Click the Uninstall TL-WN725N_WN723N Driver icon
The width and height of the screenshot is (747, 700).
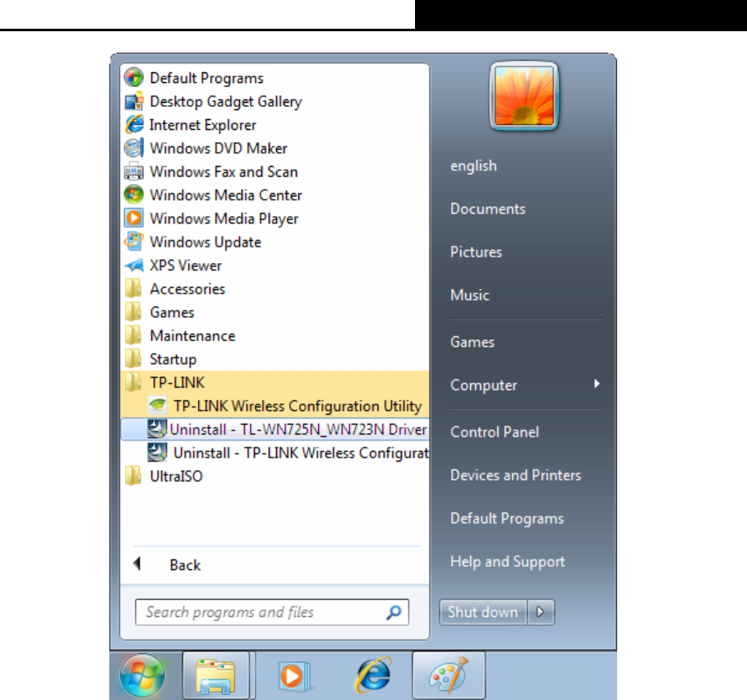click(x=157, y=429)
